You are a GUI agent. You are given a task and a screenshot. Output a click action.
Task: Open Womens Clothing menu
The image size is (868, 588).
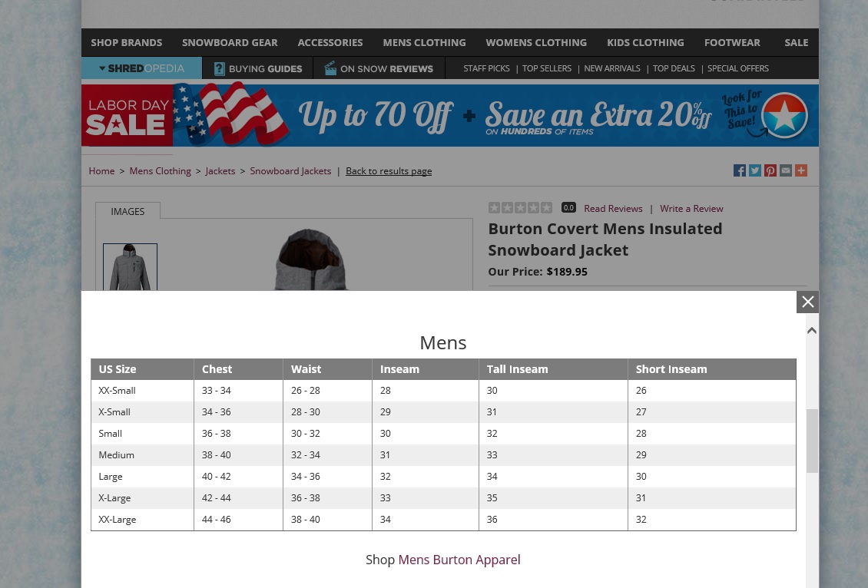[x=536, y=42]
